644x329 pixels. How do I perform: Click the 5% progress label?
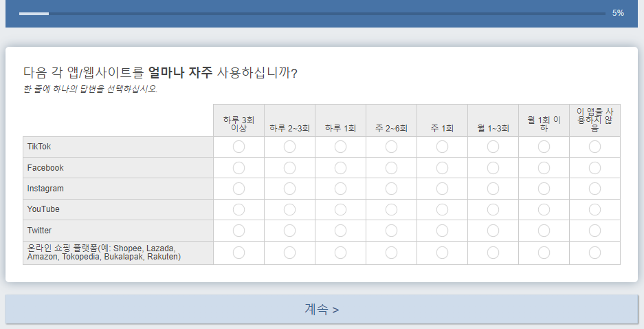[x=618, y=13]
